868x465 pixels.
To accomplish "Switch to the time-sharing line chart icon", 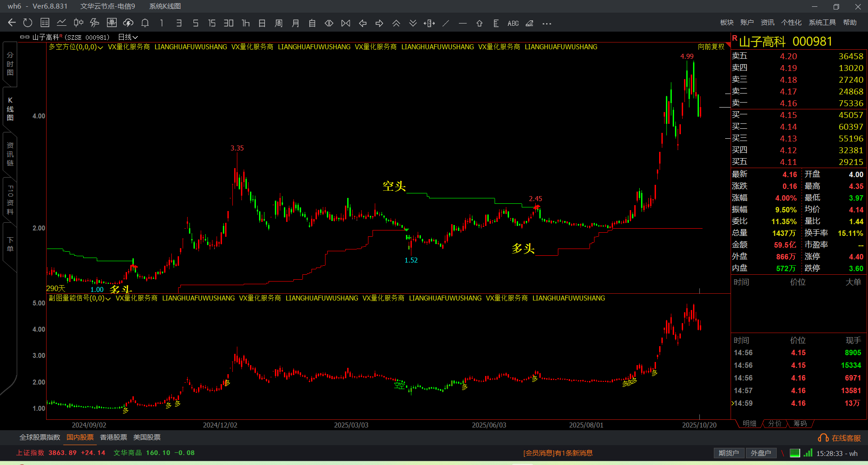I will tap(61, 23).
